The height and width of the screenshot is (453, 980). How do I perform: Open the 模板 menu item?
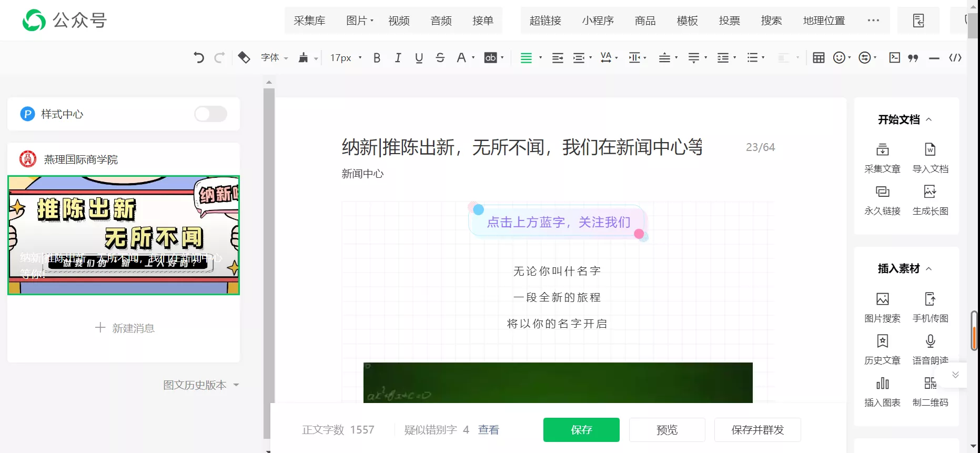click(x=687, y=21)
